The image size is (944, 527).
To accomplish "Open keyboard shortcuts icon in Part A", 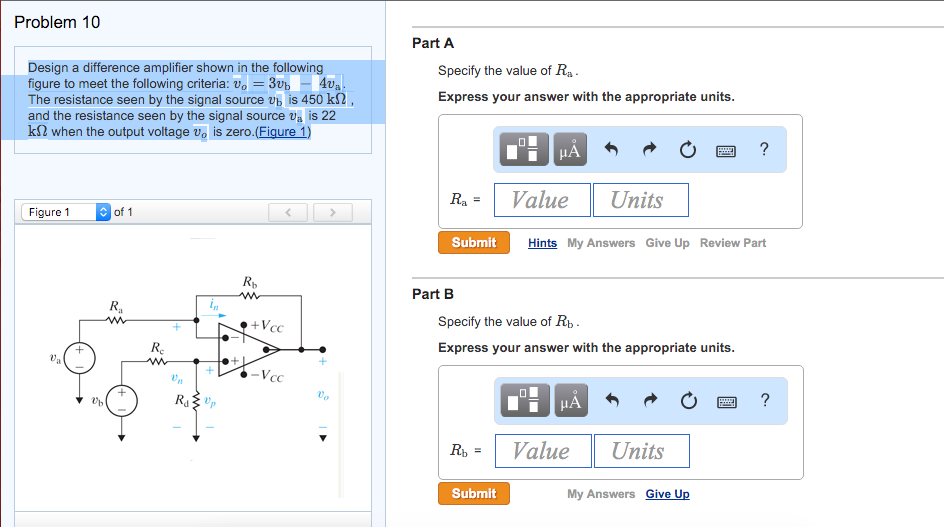I will point(727,150).
